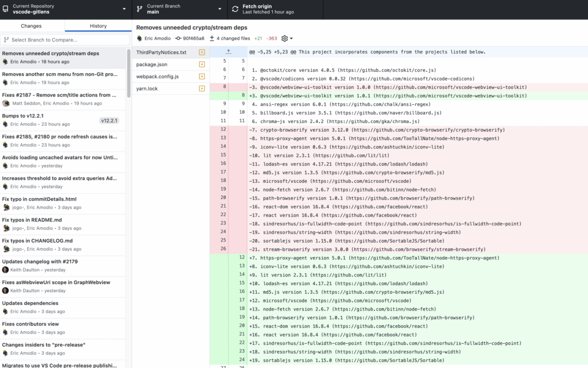
Task: Click commit list scrollbar
Action: click(129, 73)
